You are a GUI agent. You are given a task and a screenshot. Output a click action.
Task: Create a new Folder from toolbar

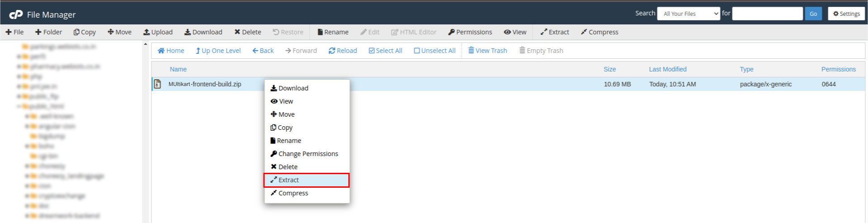(48, 32)
